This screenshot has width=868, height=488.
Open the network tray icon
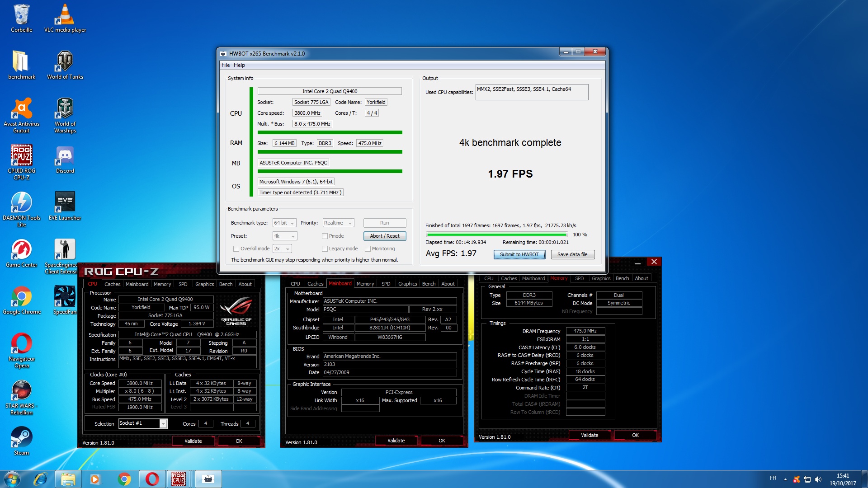click(x=807, y=479)
